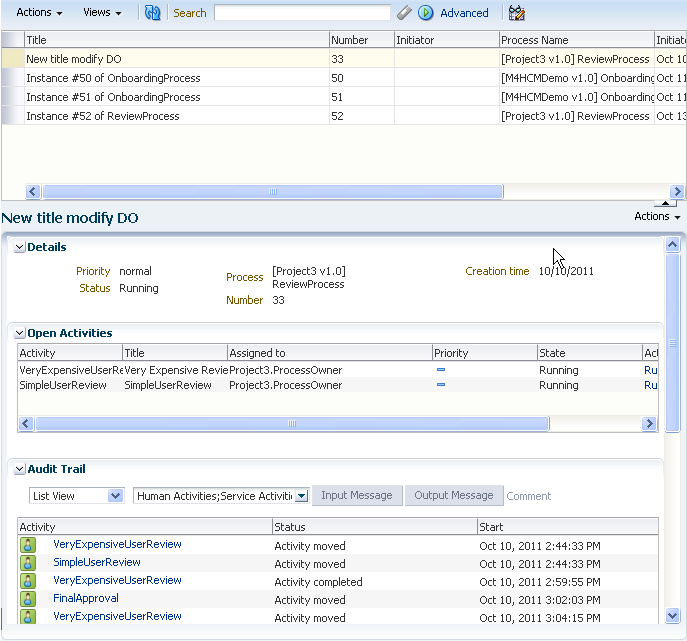Collapse the Audit Trail section
This screenshot has height=641, width=687.
coord(19,469)
